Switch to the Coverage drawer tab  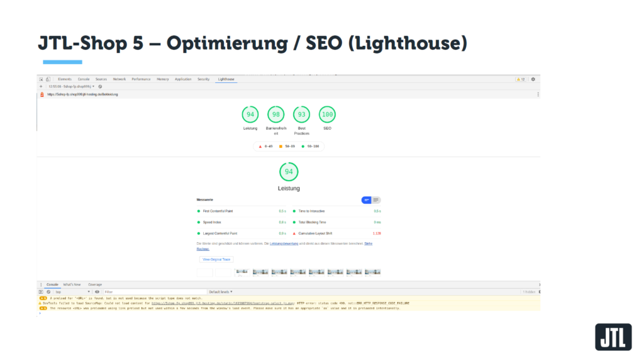95,284
